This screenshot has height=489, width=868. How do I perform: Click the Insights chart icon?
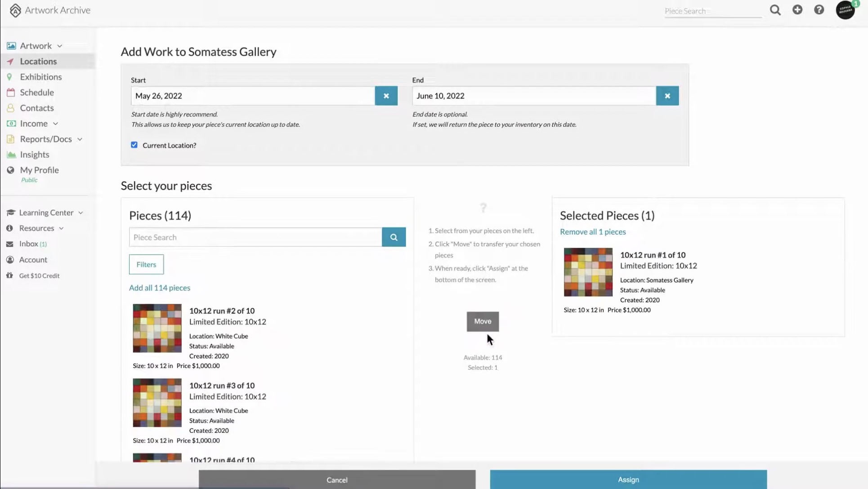click(11, 155)
